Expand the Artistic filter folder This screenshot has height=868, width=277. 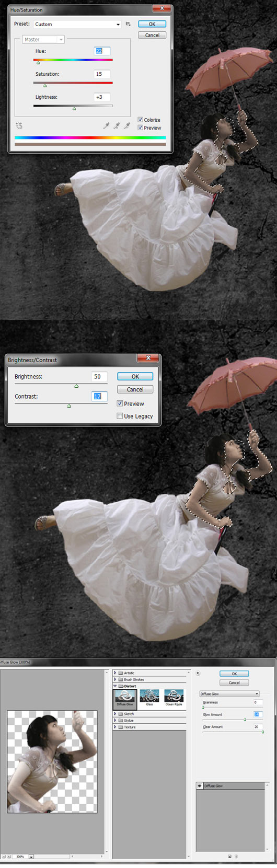[115, 673]
